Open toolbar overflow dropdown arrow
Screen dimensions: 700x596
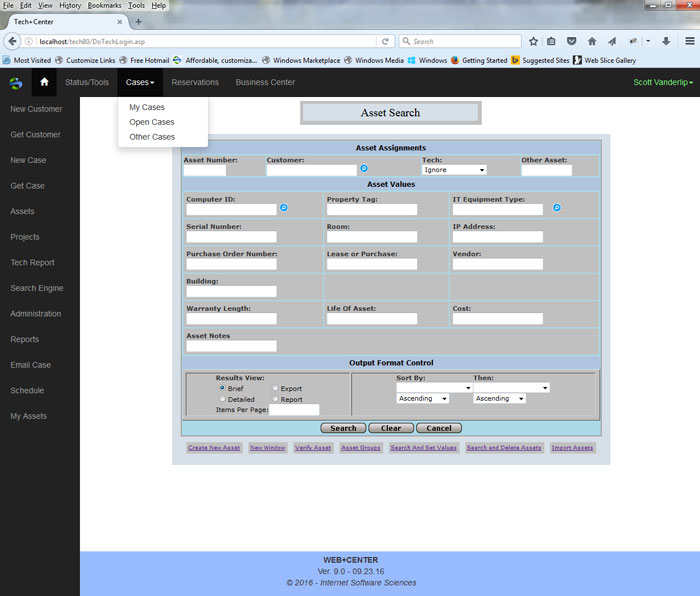pos(648,42)
